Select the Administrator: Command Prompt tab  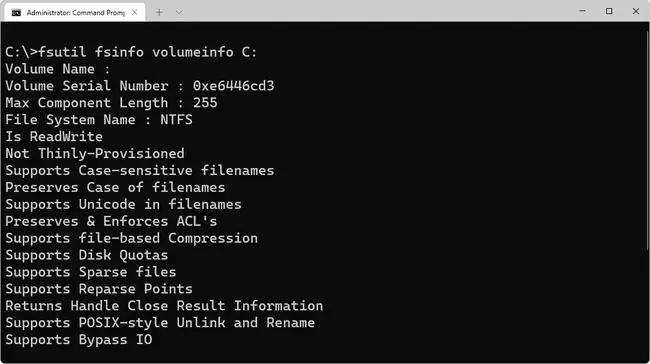click(75, 12)
